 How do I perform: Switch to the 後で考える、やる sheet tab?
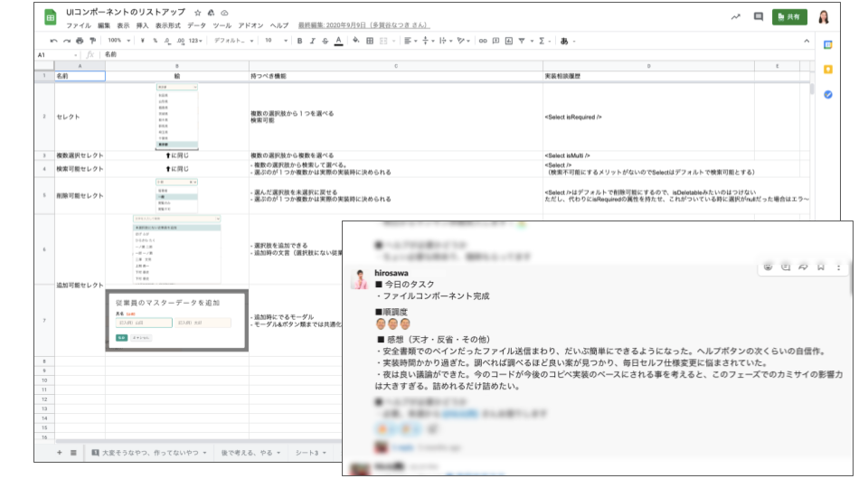tap(250, 453)
